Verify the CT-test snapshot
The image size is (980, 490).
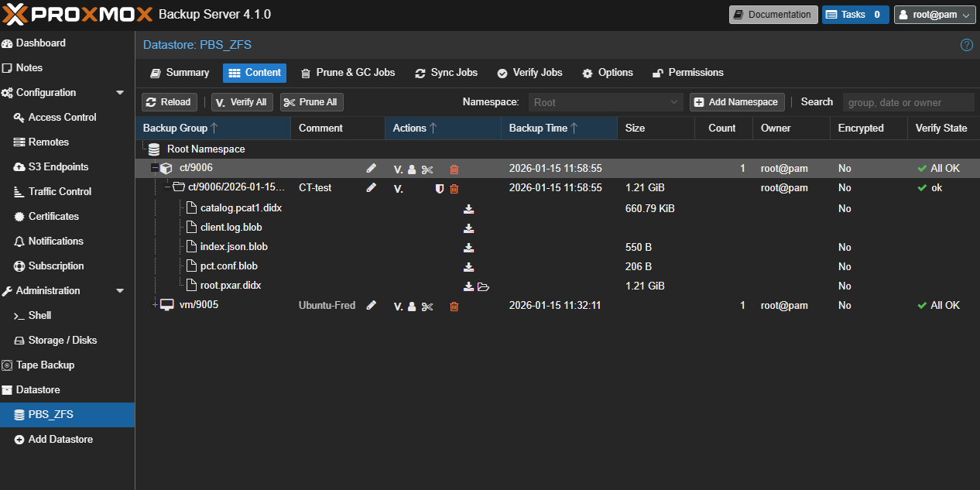pos(398,188)
